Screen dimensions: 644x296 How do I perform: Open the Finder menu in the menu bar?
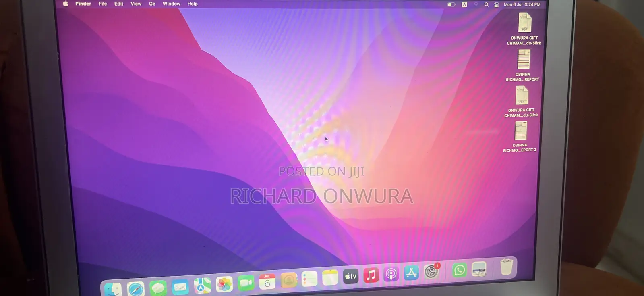pyautogui.click(x=83, y=4)
